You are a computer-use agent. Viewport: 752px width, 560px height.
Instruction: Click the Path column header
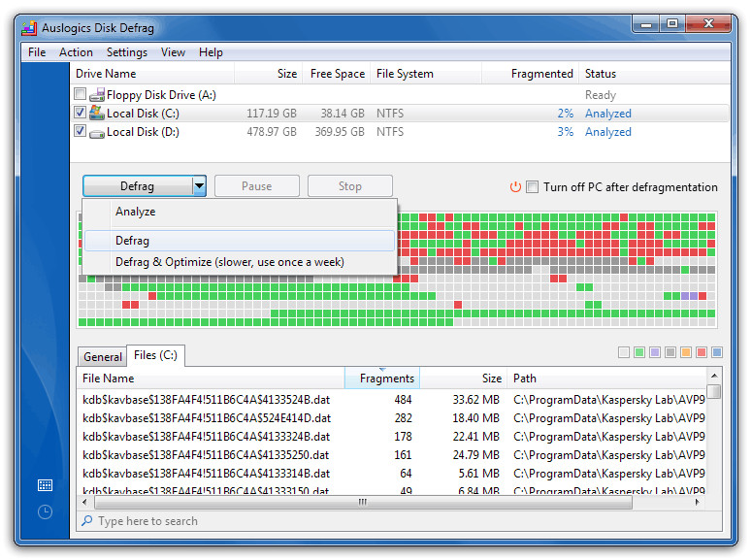[x=606, y=379]
